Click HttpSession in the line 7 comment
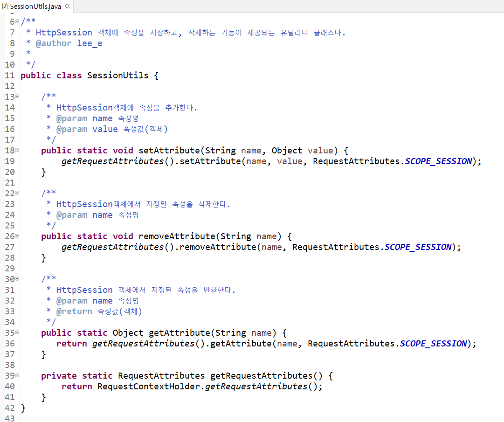504x422 pixels. click(x=64, y=33)
